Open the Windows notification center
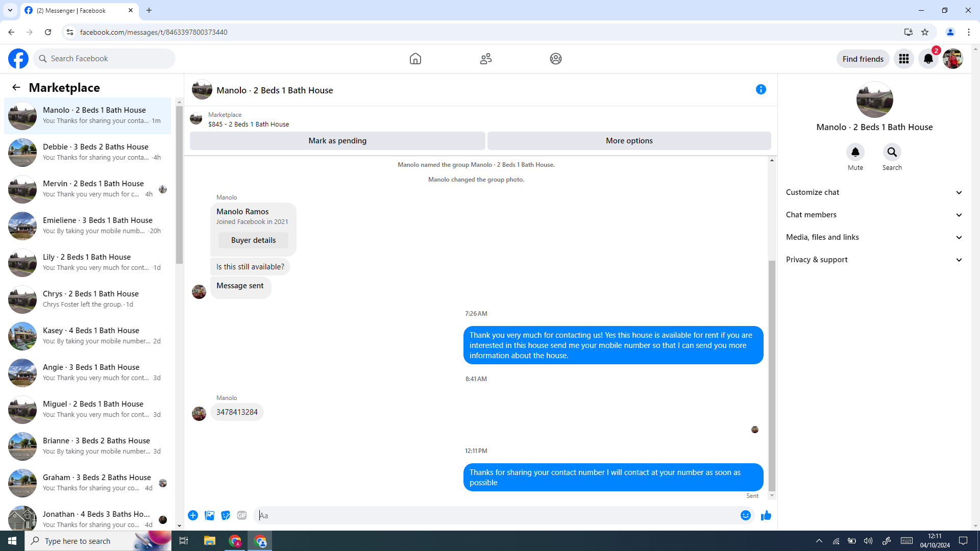This screenshot has width=980, height=551. tap(963, 541)
